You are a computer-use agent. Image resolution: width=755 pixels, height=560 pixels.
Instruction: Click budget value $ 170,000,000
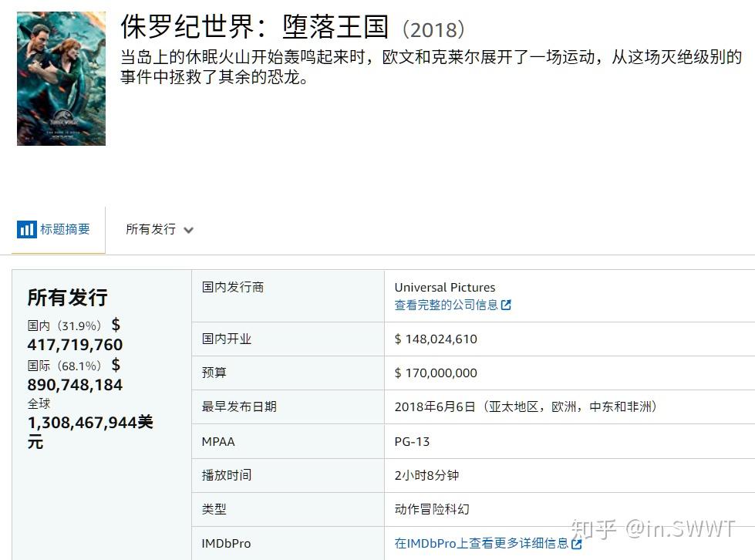coord(436,373)
